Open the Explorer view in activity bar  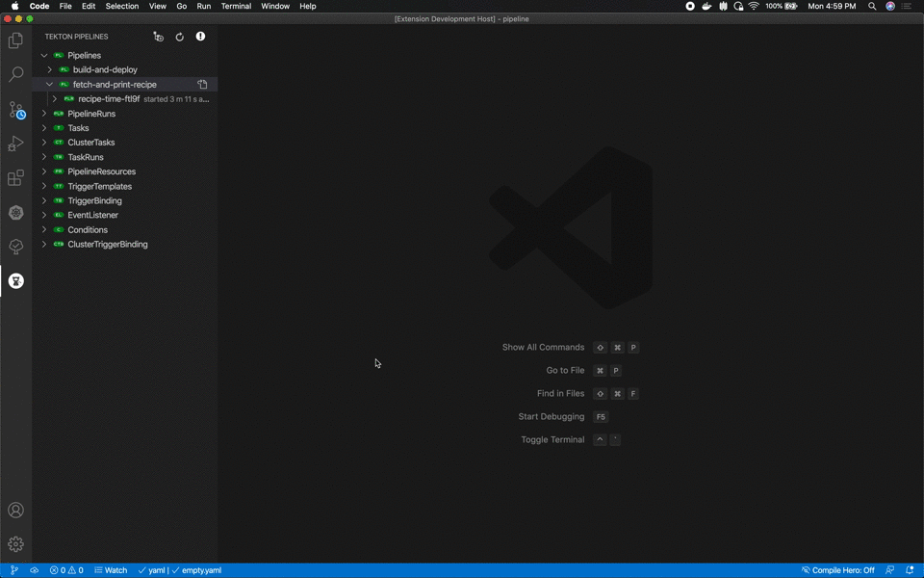(16, 40)
